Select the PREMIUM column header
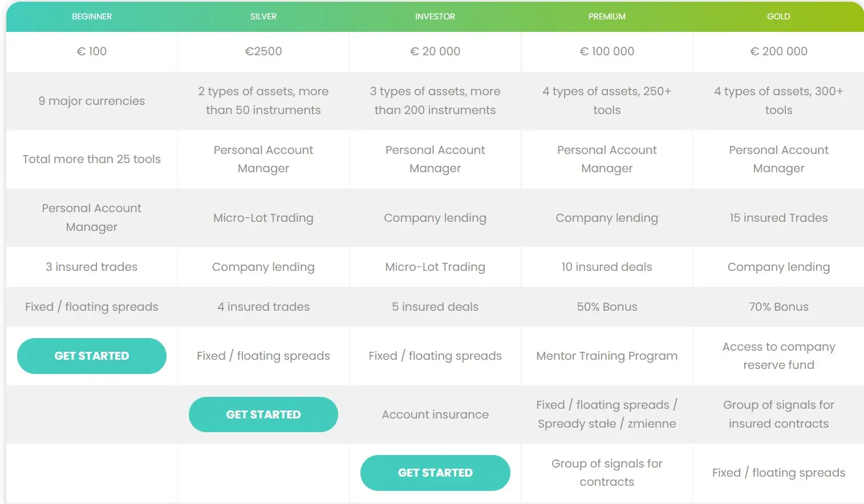 [607, 17]
